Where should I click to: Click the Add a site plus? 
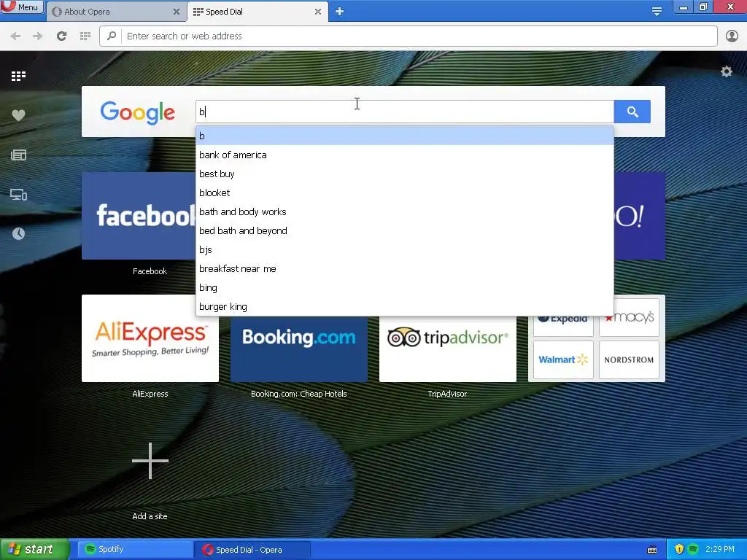(x=150, y=461)
